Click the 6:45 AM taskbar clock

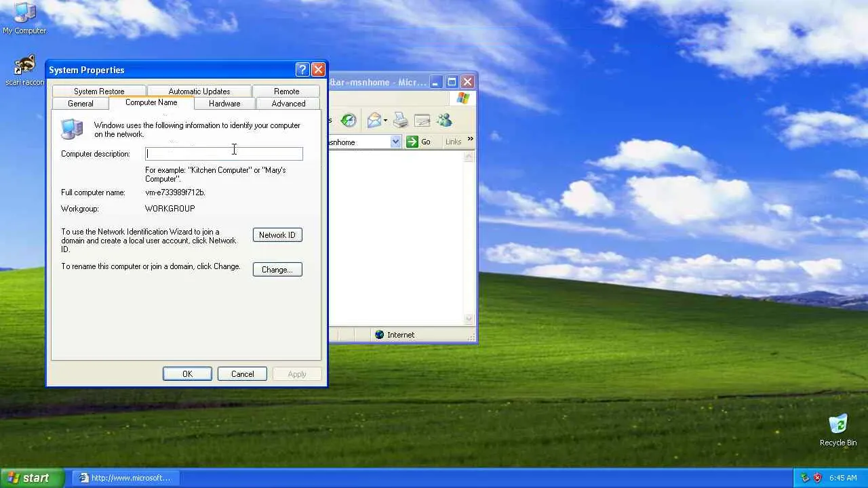tap(843, 478)
